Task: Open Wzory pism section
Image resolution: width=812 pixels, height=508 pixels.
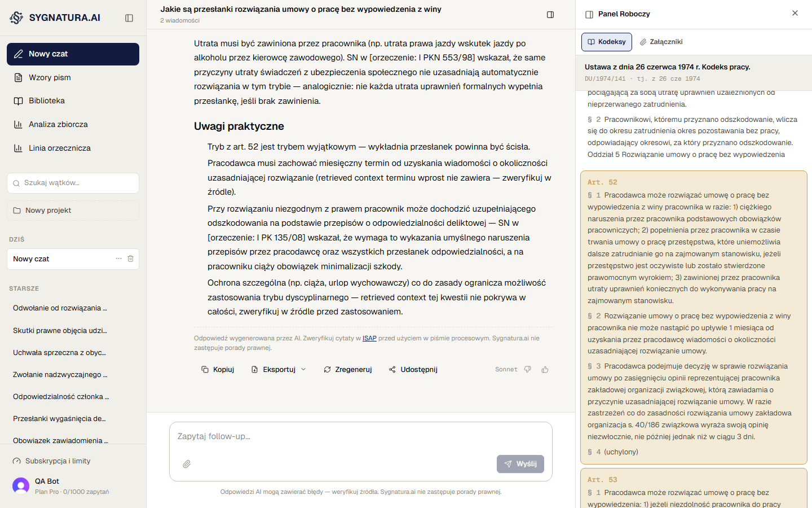Action: (73, 77)
